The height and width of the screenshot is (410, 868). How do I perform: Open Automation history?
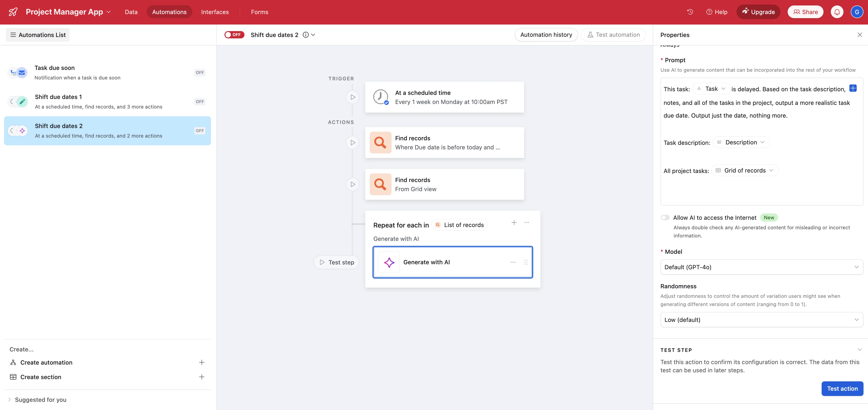[x=546, y=35]
